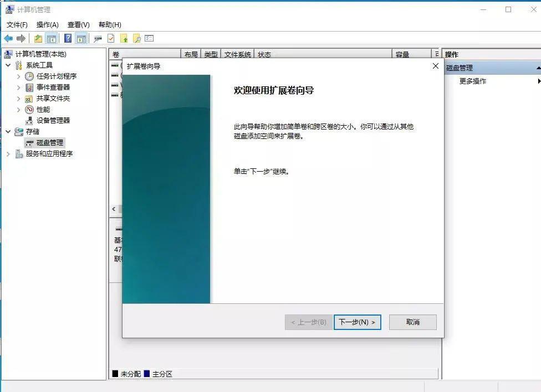Click the 下一步(N) button in wizard
This screenshot has height=392, width=541.
tap(357, 322)
